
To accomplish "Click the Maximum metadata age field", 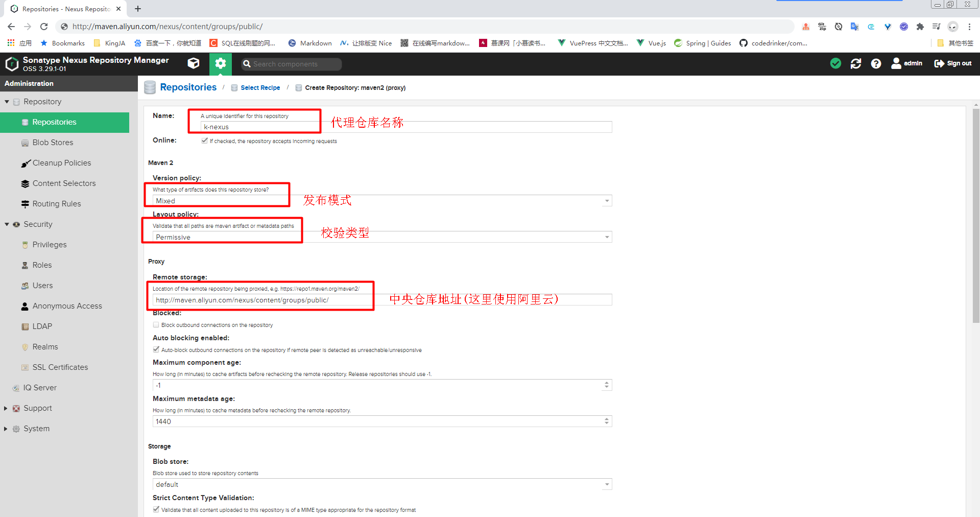I will click(x=377, y=421).
